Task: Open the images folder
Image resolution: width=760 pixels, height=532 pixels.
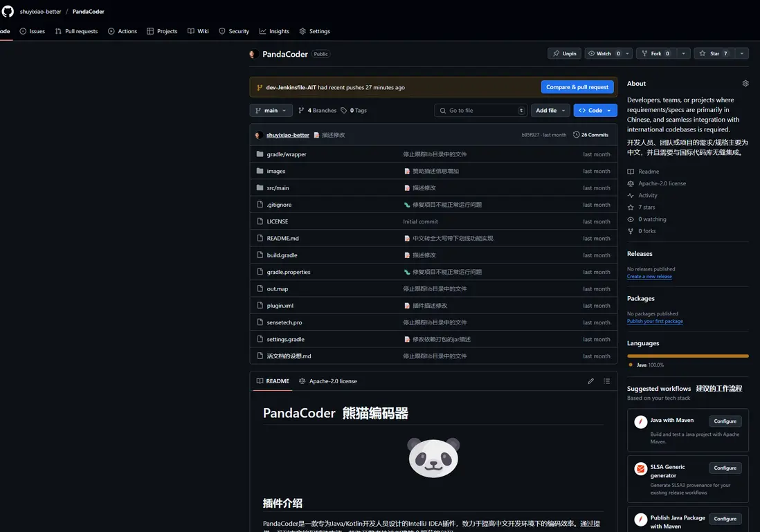Action: coord(275,171)
